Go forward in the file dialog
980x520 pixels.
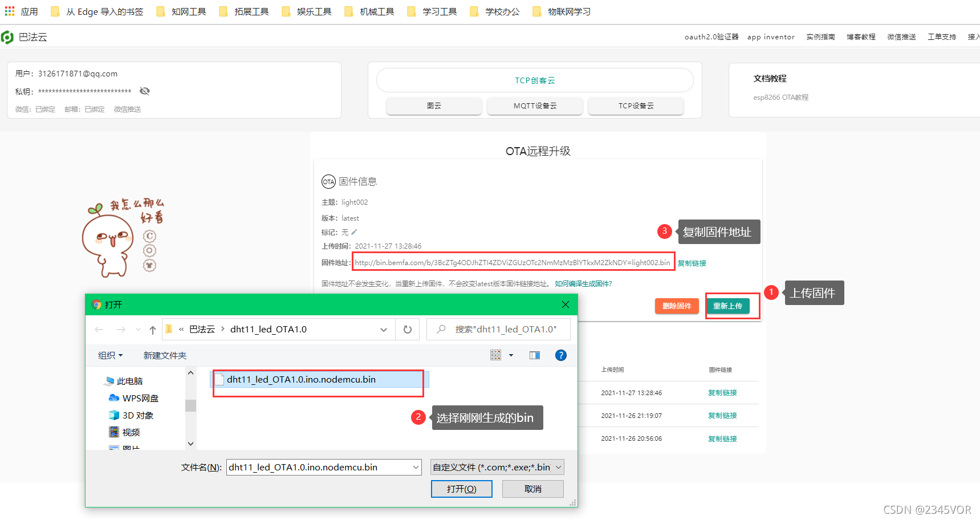click(x=121, y=330)
